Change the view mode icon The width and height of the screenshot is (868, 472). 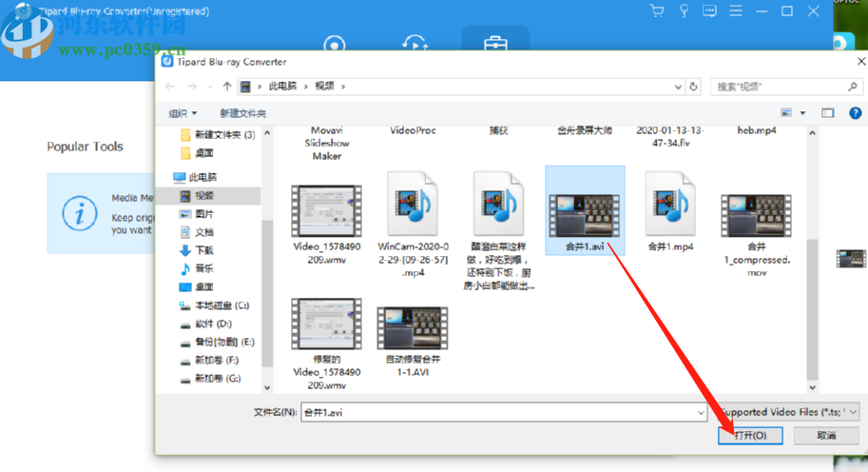point(786,113)
